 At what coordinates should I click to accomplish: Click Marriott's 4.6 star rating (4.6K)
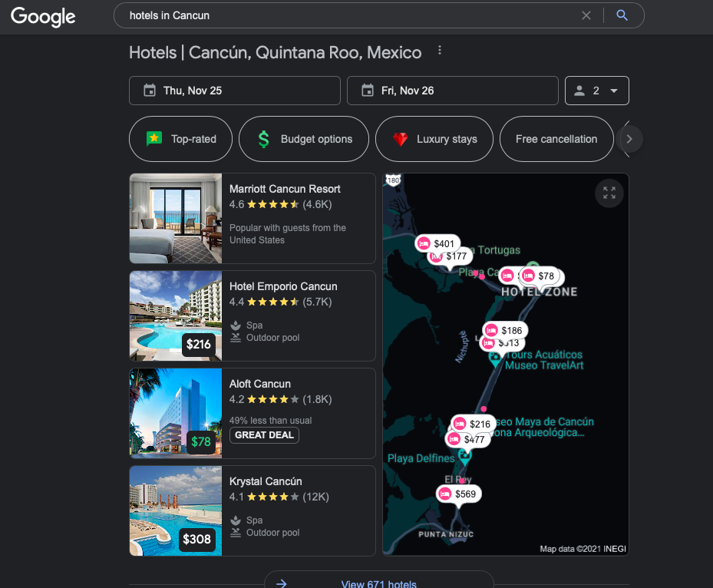281,204
